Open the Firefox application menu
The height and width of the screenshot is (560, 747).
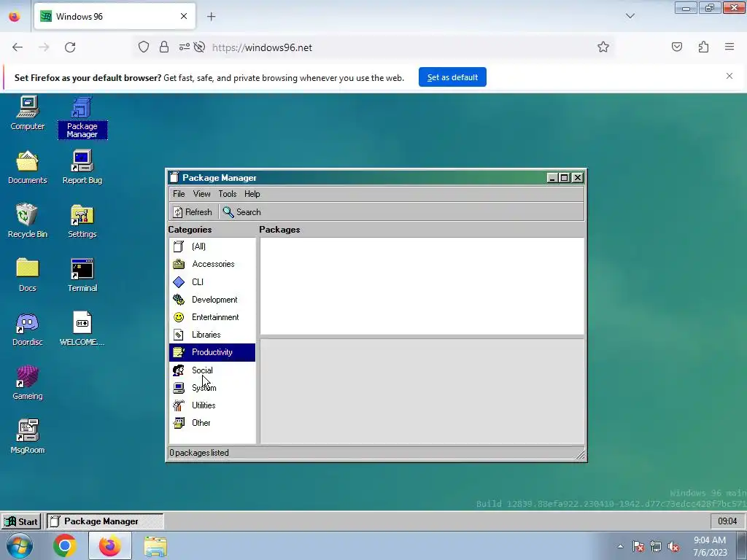click(x=729, y=47)
